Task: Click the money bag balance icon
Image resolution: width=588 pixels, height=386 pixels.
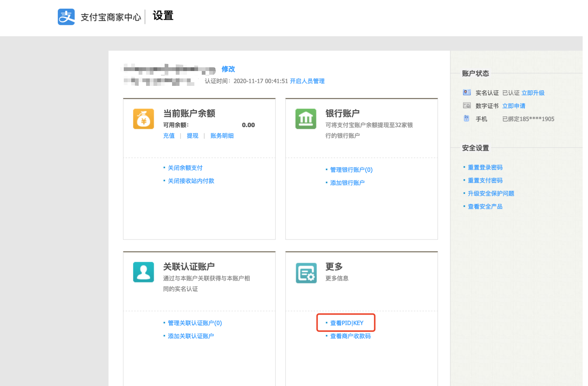Action: [x=144, y=119]
